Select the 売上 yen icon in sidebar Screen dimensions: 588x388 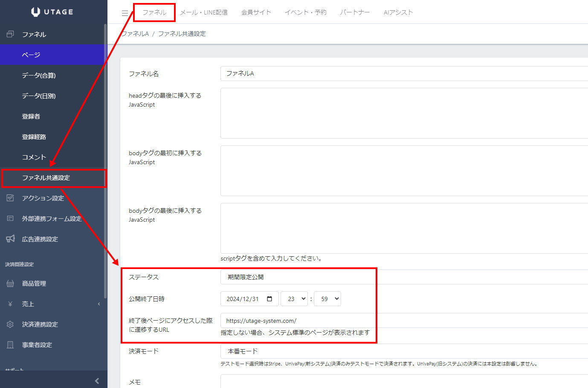pyautogui.click(x=9, y=304)
